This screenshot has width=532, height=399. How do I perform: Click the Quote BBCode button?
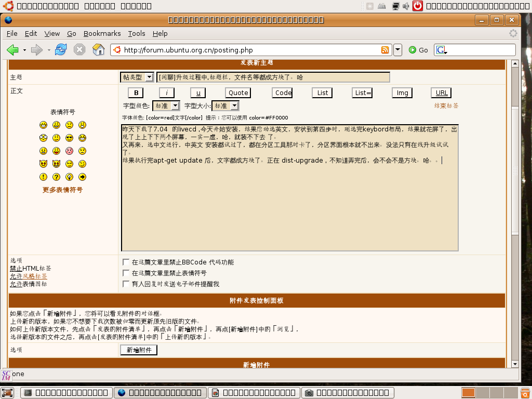click(238, 93)
